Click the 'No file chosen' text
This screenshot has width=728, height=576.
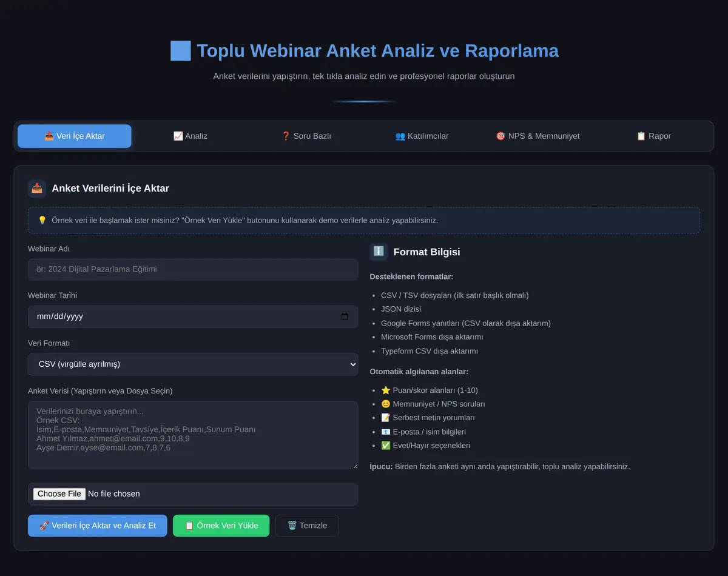click(114, 494)
